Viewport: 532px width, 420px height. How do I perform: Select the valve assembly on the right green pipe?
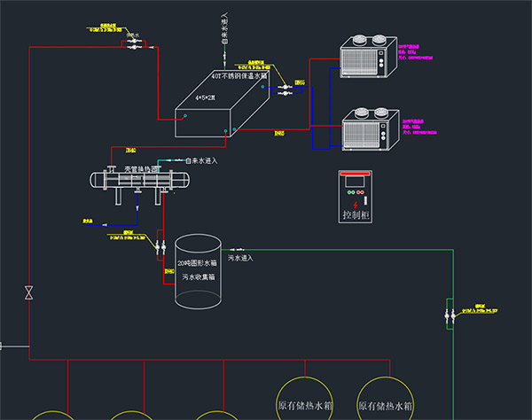[x=450, y=313]
